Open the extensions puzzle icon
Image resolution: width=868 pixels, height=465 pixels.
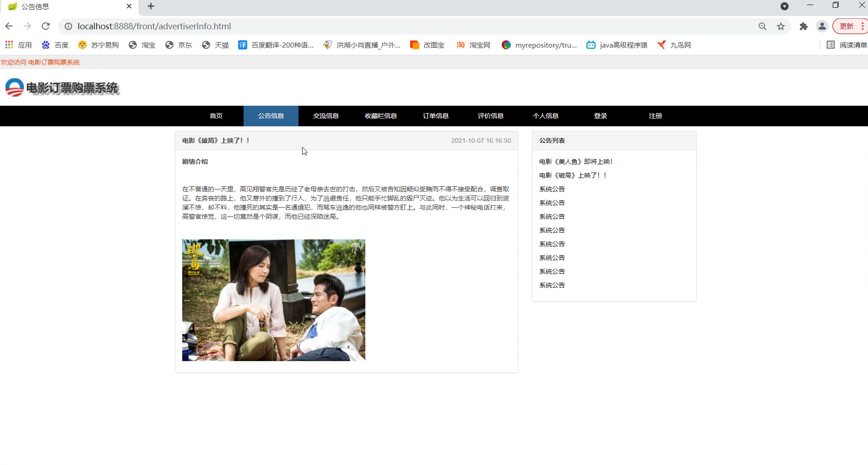[803, 27]
